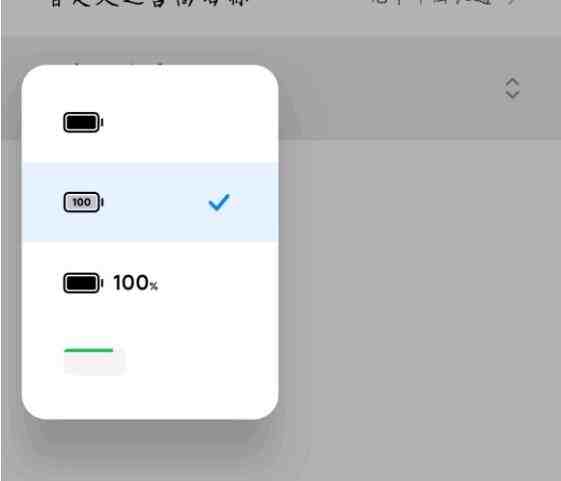Select the light-blue highlighted menu row
The image size is (561, 481).
click(150, 202)
